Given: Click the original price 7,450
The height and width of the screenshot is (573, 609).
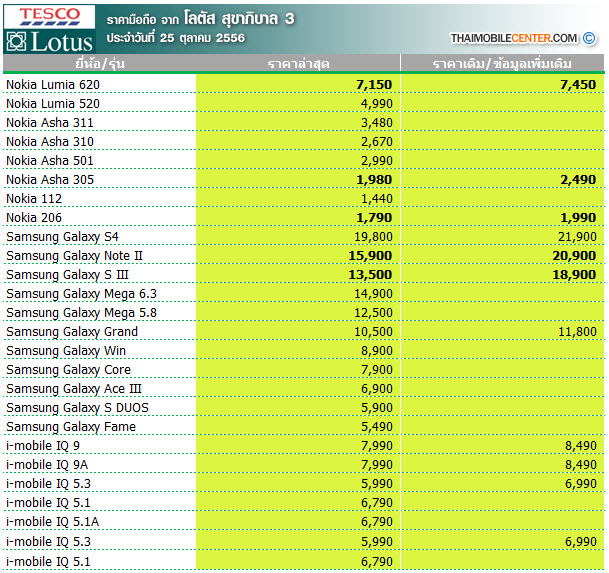Looking at the screenshot, I should point(578,85).
